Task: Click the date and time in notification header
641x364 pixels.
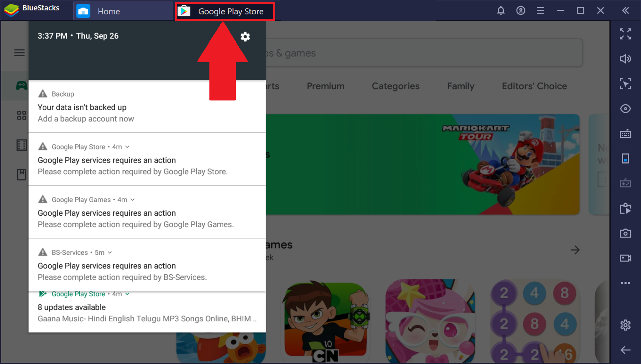Action: click(x=78, y=36)
